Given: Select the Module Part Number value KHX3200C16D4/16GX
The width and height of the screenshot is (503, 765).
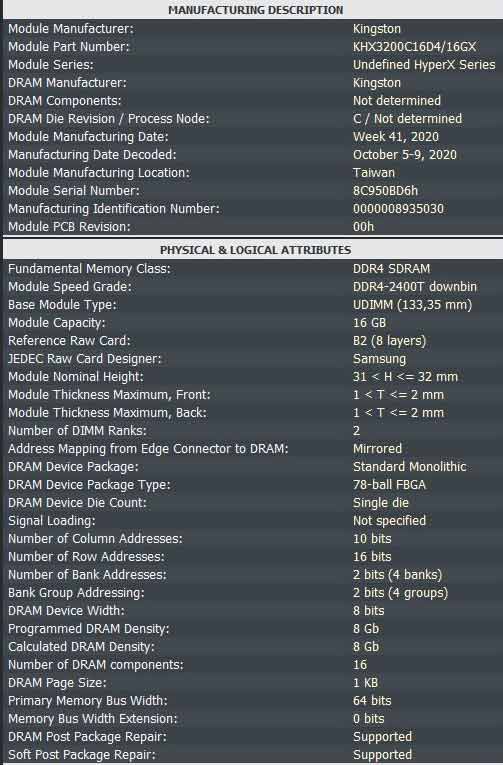Looking at the screenshot, I should [414, 47].
